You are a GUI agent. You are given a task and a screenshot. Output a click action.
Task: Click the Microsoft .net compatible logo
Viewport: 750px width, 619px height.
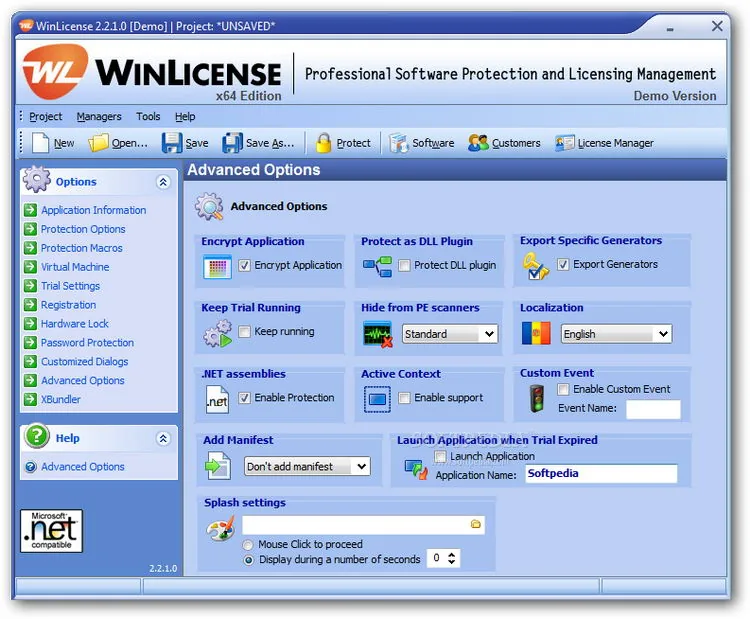click(x=51, y=531)
